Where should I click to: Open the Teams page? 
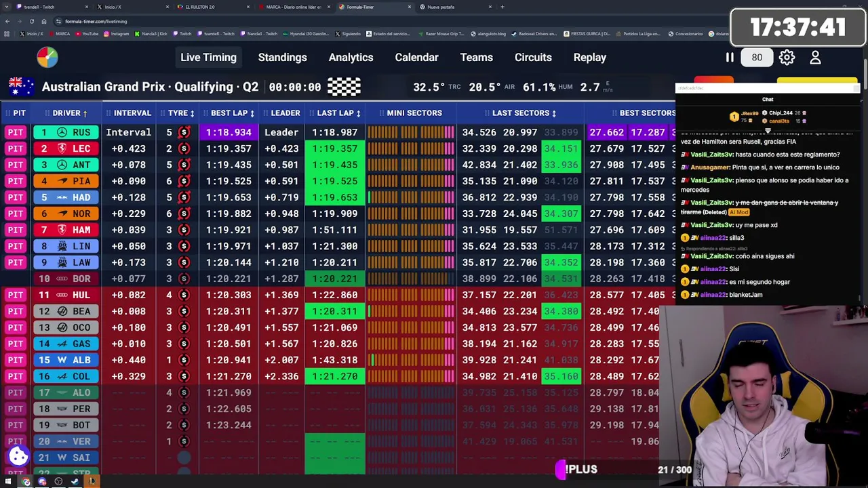coord(476,58)
